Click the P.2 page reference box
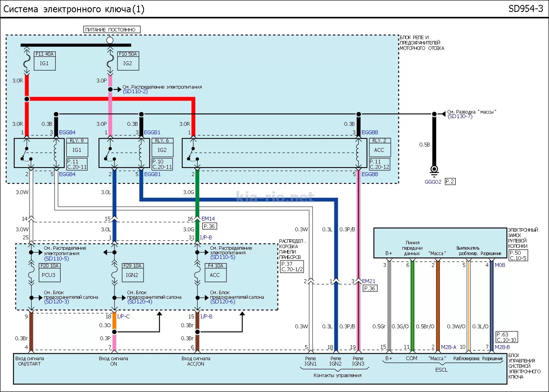This screenshot has height=392, width=549. (x=450, y=181)
